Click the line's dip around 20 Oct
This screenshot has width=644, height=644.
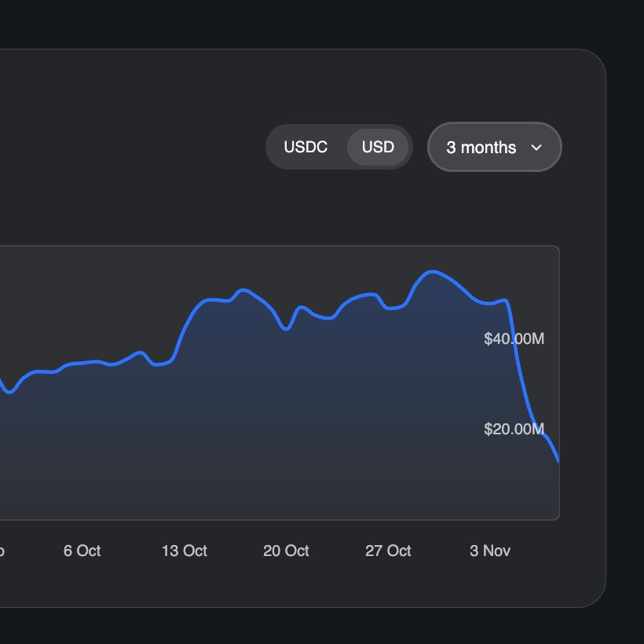coord(287,329)
